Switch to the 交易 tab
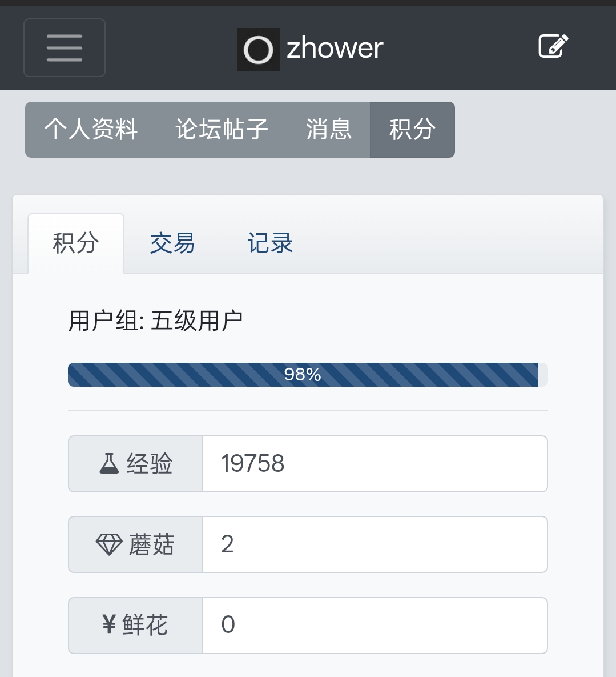616x677 pixels. 172,243
